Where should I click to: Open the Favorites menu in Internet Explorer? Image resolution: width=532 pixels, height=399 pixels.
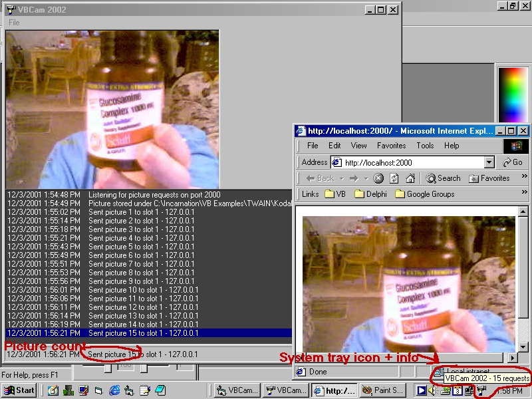click(391, 146)
